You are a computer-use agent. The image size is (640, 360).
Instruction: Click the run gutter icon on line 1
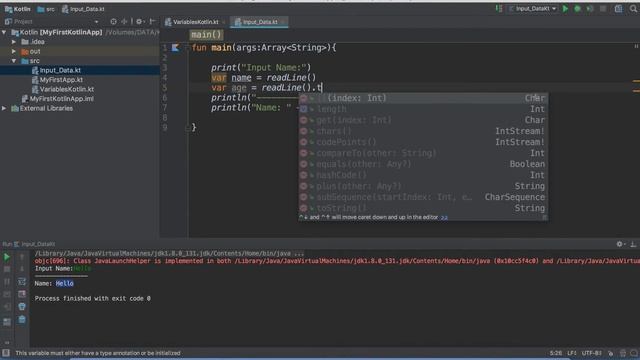[175, 48]
